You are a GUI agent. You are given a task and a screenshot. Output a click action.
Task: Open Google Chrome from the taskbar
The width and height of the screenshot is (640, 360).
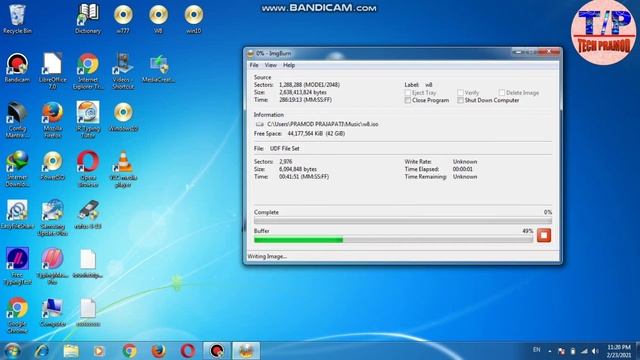pos(129,351)
